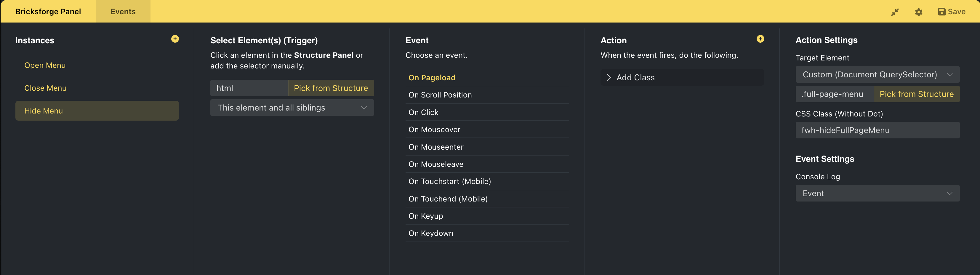Pick trigger element from Structure
Viewport: 980px width, 275px height.
331,88
